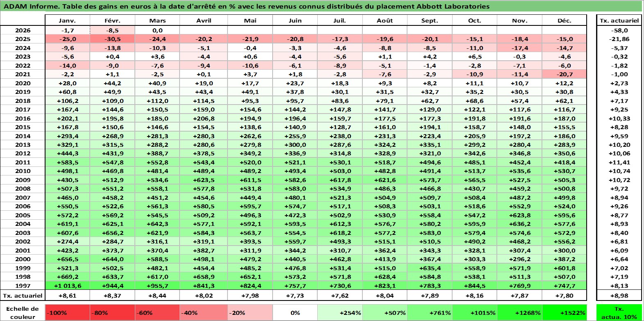
Task: Select the +507% green scale swatch
Action: click(x=385, y=312)
